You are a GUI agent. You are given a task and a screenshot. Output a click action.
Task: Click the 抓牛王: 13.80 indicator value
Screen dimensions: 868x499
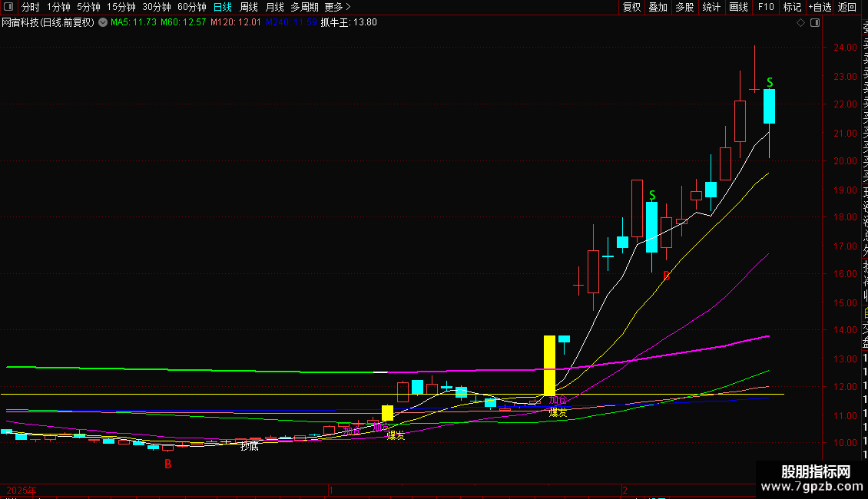[349, 23]
